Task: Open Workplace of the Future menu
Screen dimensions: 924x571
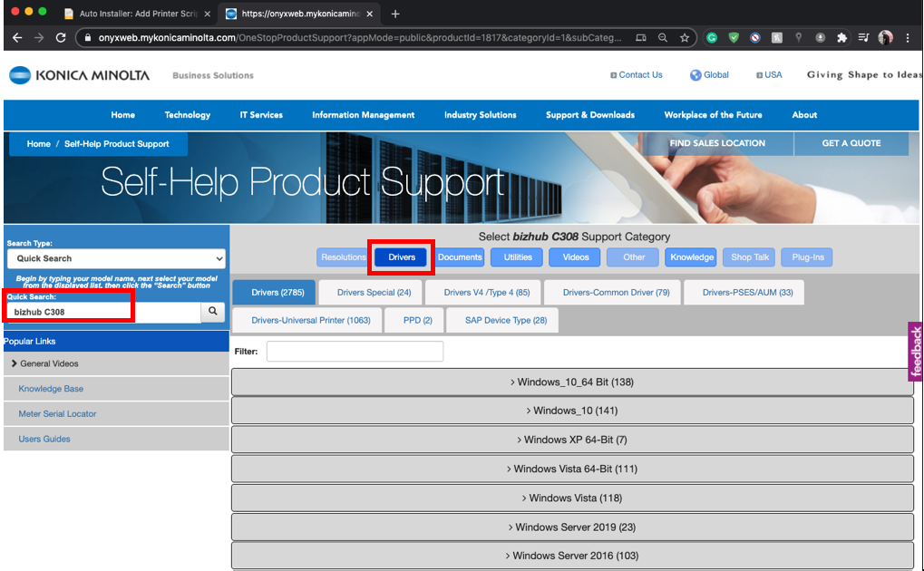Action: pyautogui.click(x=713, y=115)
